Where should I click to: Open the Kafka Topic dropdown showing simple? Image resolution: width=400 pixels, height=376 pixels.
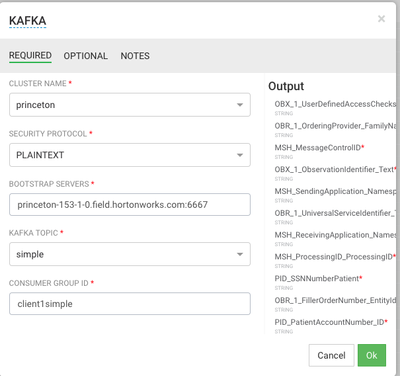130,254
